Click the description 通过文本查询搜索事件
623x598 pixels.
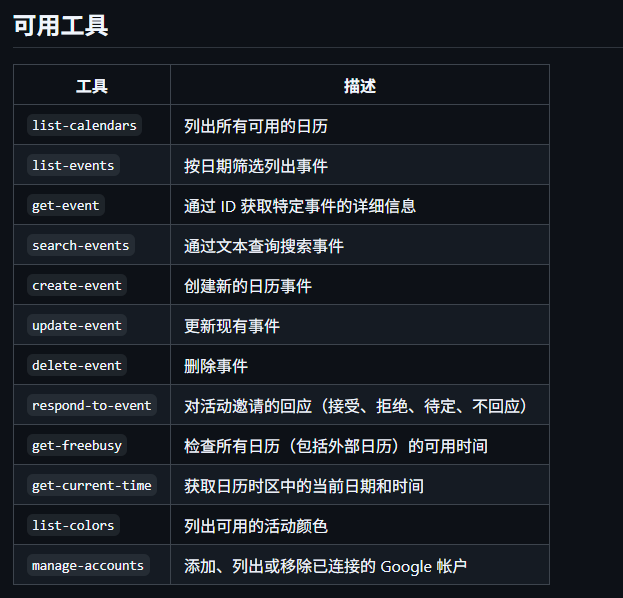point(264,246)
